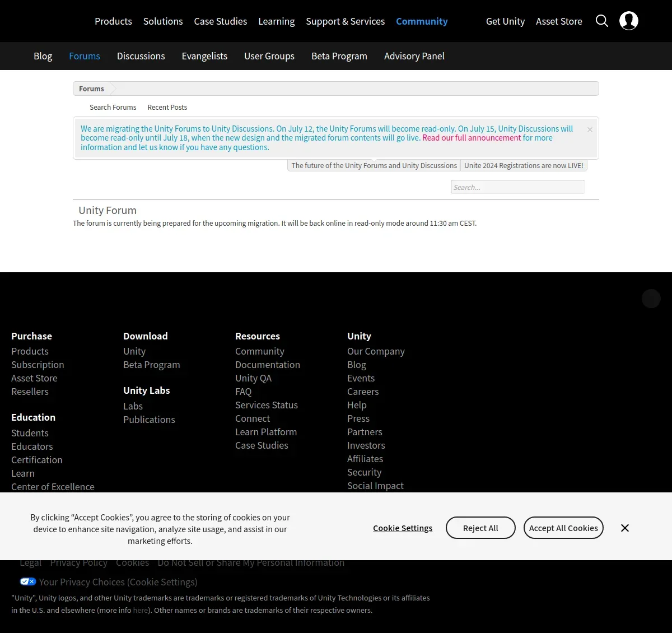Open footer Beta Program link
Screen dimensions: 672x633
click(x=152, y=365)
